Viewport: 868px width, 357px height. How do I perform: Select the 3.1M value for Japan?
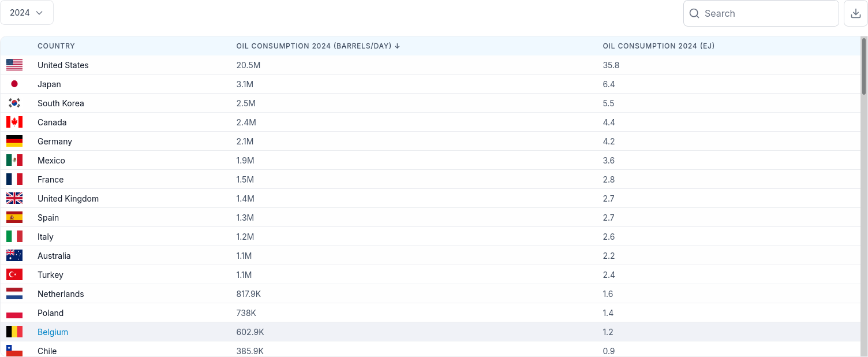[x=245, y=84]
